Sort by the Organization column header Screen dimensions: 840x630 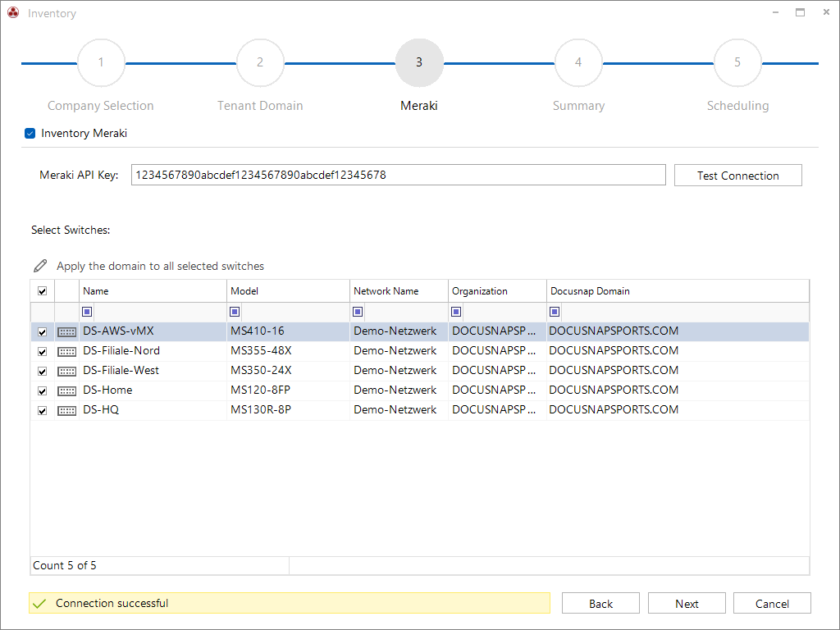pos(497,291)
